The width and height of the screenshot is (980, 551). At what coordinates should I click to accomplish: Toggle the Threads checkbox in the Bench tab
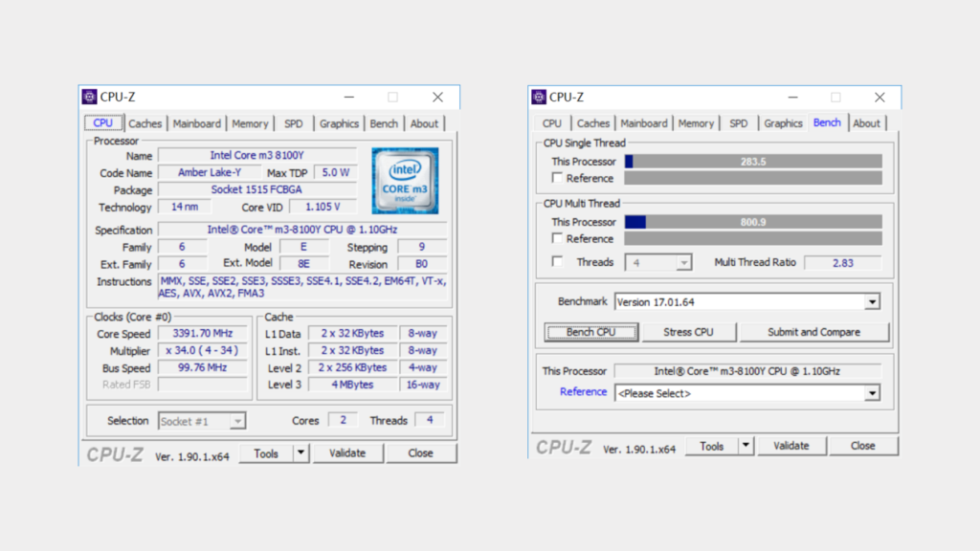(x=557, y=262)
